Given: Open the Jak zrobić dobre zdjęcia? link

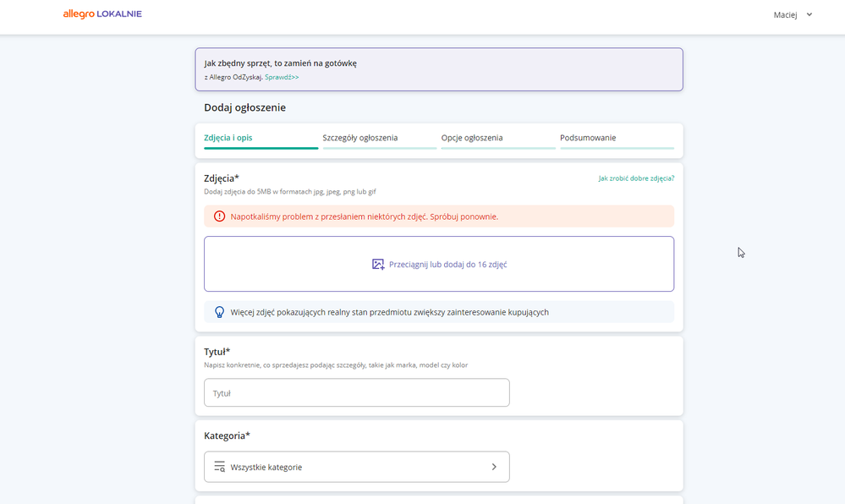Looking at the screenshot, I should (x=636, y=178).
